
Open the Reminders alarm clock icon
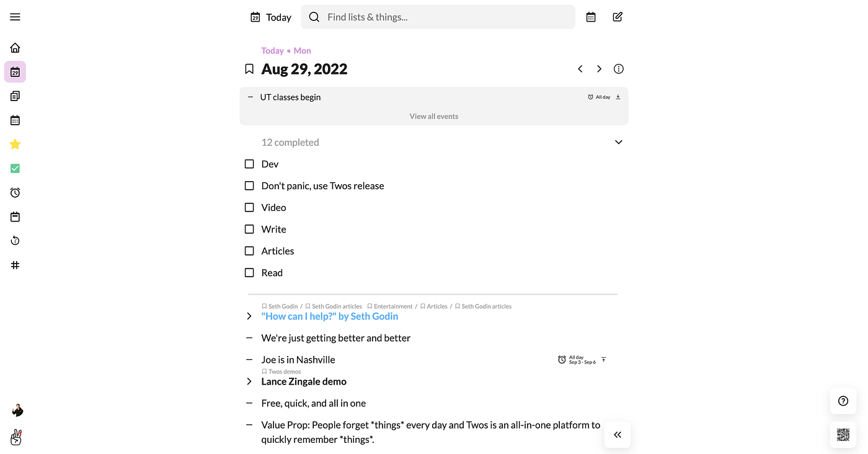(x=15, y=192)
